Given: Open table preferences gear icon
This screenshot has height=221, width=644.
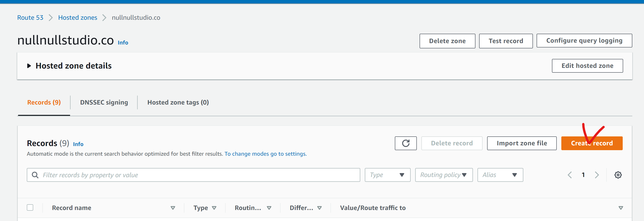Looking at the screenshot, I should pos(618,175).
